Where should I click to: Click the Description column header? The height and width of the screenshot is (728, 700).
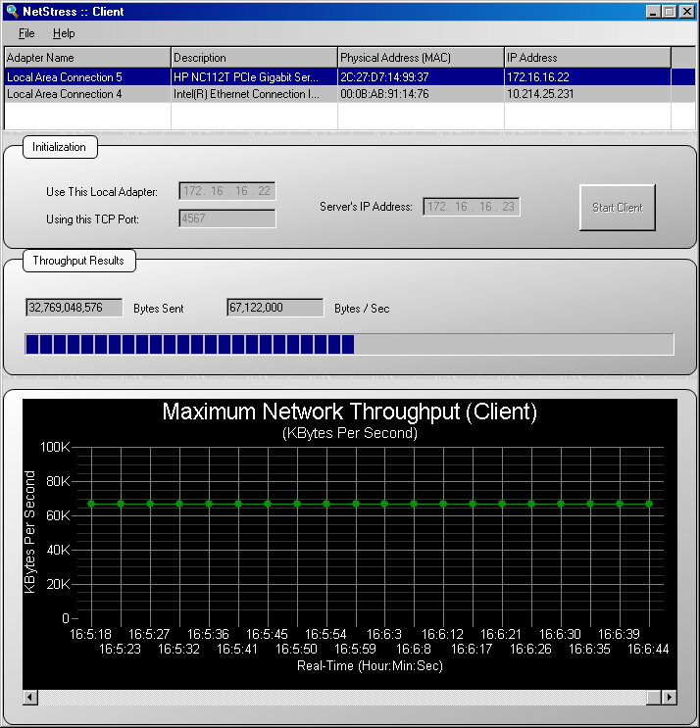click(x=254, y=58)
